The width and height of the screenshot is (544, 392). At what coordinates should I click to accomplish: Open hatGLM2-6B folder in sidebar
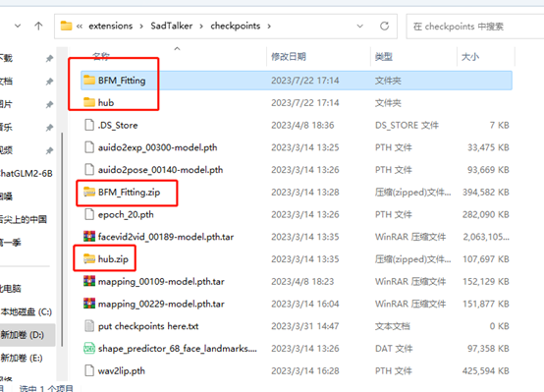pos(27,173)
